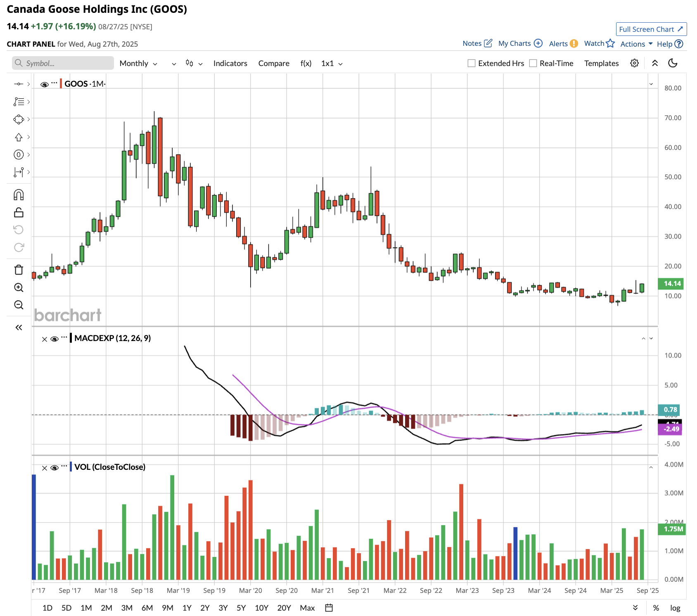Add to Watchlist star icon
697x616 pixels.
610,43
